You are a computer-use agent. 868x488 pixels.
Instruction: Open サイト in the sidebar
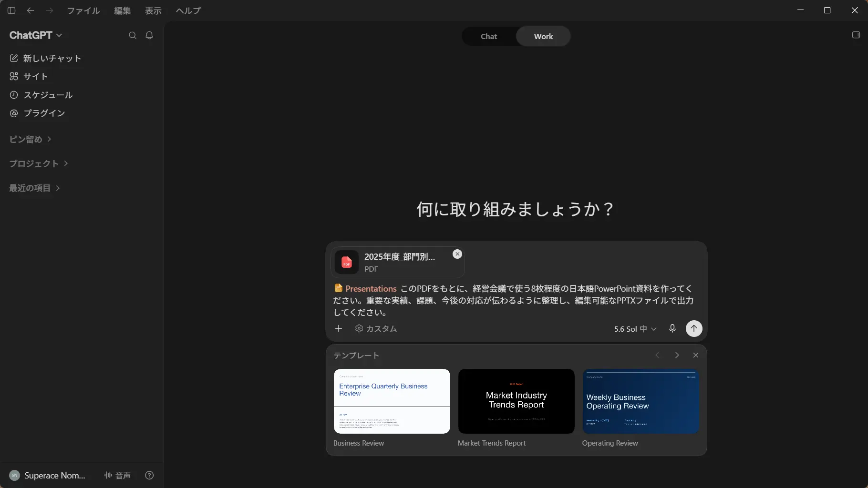(29, 76)
